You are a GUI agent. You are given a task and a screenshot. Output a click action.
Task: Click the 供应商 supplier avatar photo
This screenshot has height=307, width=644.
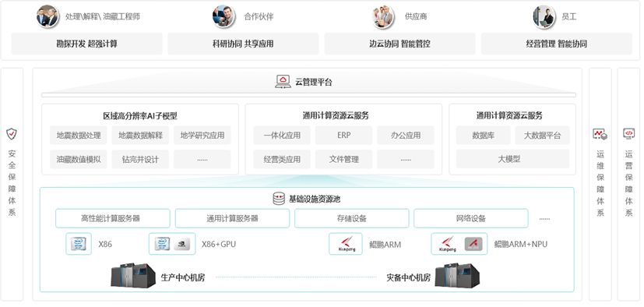383,16
